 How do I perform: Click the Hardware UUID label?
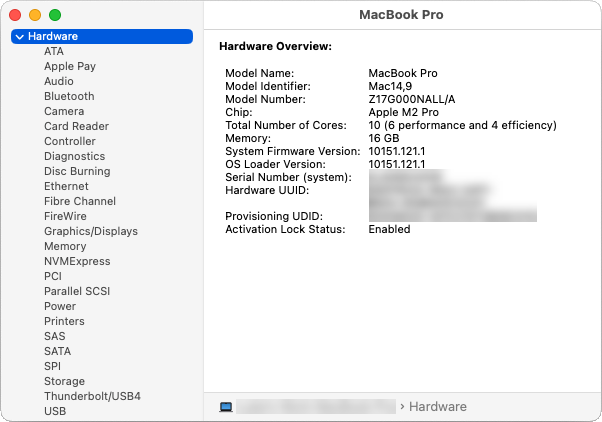point(267,190)
